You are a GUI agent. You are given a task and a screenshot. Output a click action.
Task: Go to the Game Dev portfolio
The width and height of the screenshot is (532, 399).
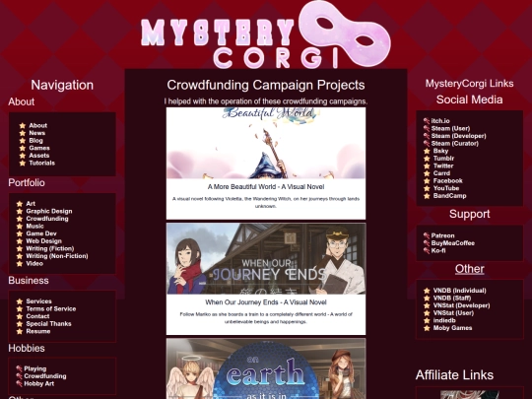41,233
